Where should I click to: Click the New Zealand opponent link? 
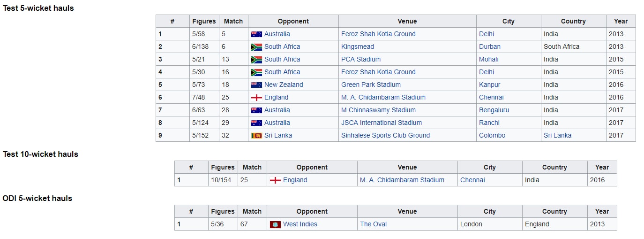coord(284,85)
